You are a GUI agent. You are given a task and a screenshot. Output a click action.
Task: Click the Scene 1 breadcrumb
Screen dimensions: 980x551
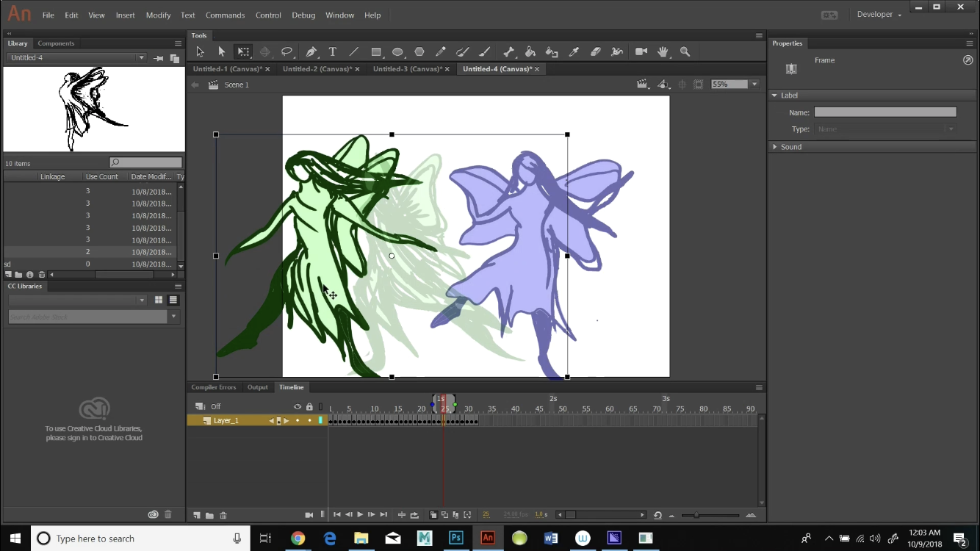point(237,84)
